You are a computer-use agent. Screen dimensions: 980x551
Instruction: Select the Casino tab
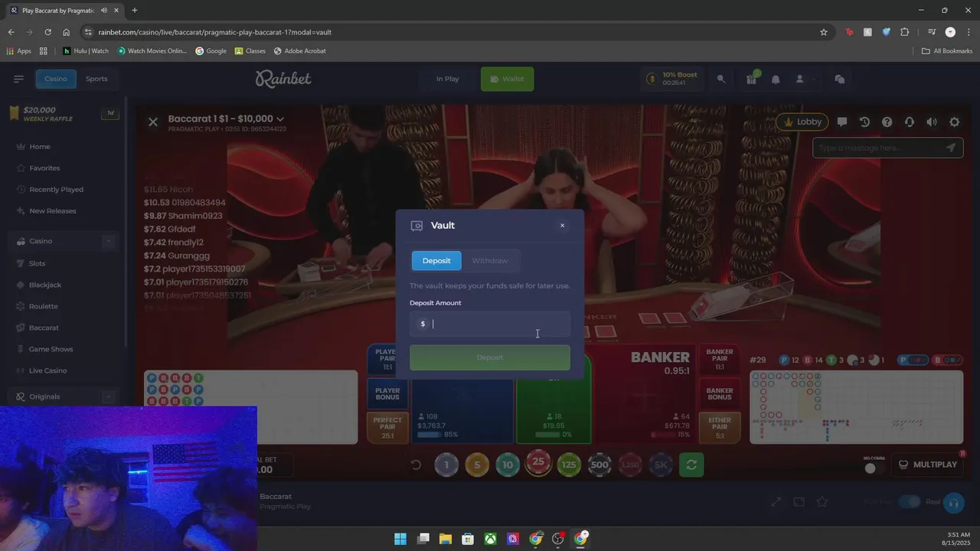point(55,79)
